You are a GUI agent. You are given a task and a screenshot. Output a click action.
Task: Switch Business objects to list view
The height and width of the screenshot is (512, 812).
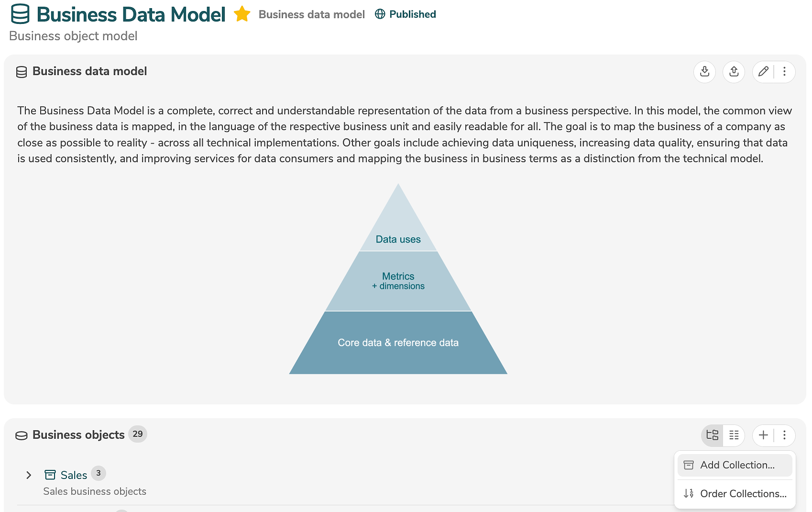point(734,435)
